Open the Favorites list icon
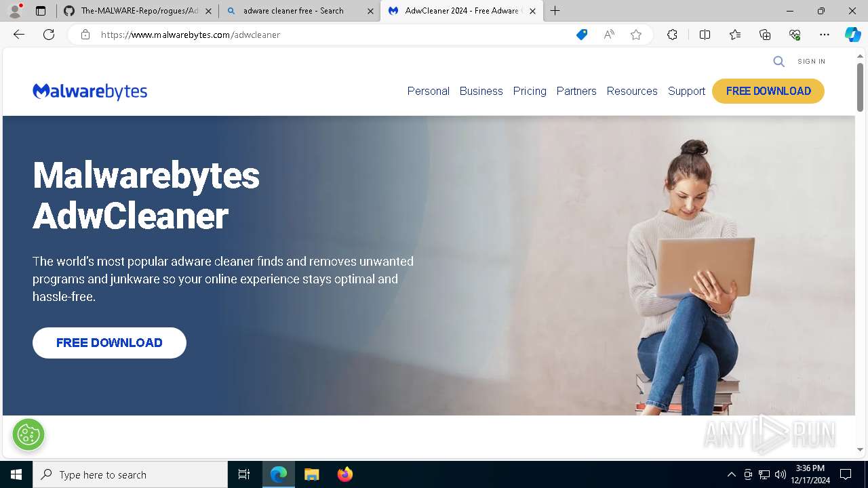The image size is (868, 488). (735, 35)
